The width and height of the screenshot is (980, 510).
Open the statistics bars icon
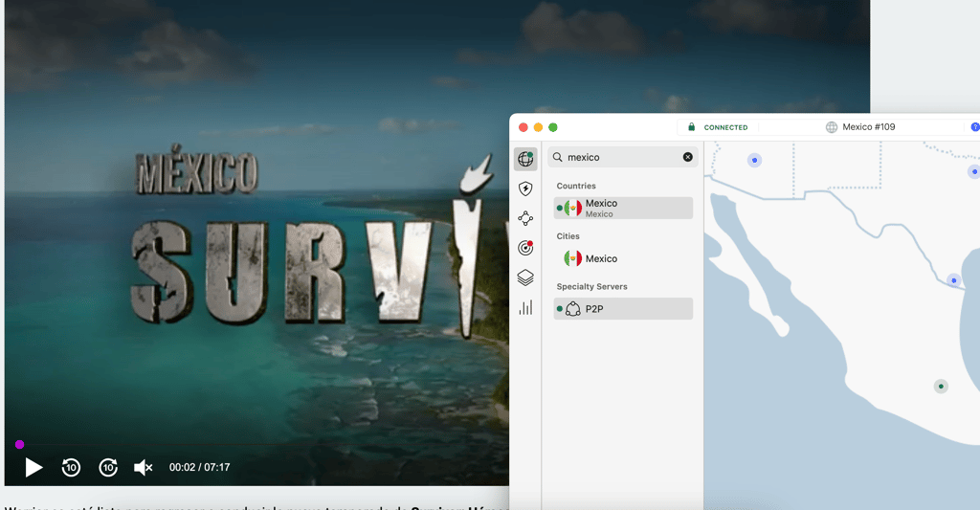pyautogui.click(x=525, y=307)
